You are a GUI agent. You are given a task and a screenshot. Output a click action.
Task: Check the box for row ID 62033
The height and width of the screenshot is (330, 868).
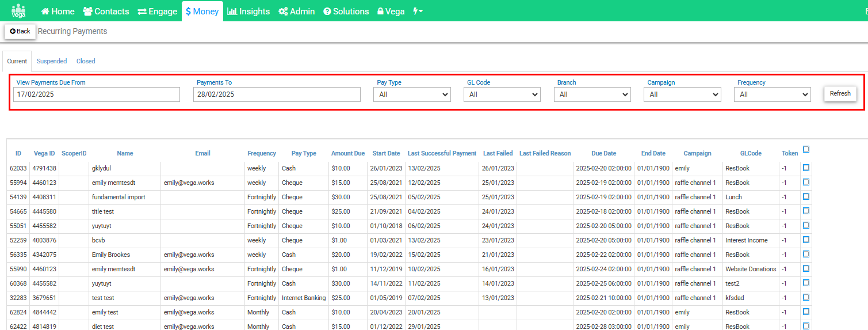tap(806, 168)
